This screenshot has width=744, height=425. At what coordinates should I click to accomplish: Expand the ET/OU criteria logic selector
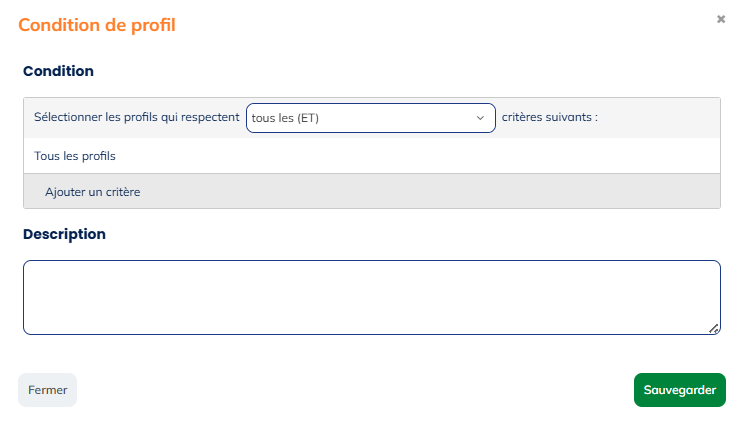[x=370, y=118]
